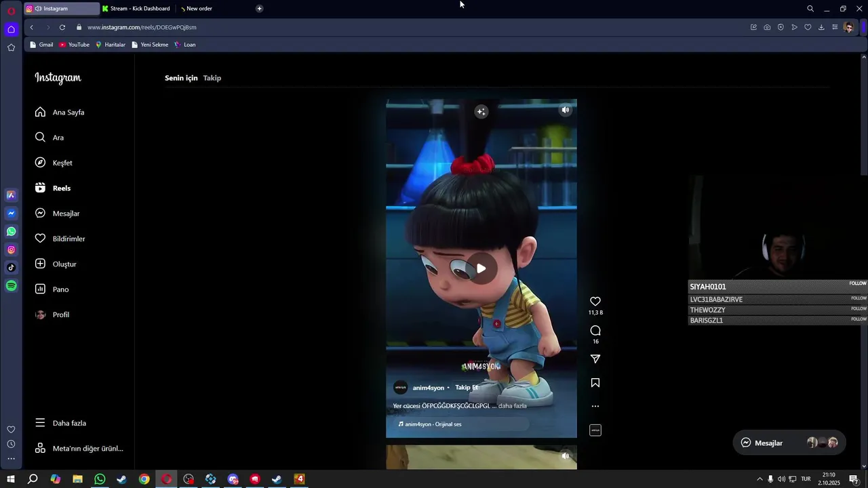Open the Haritalar bookmark

pyautogui.click(x=111, y=45)
